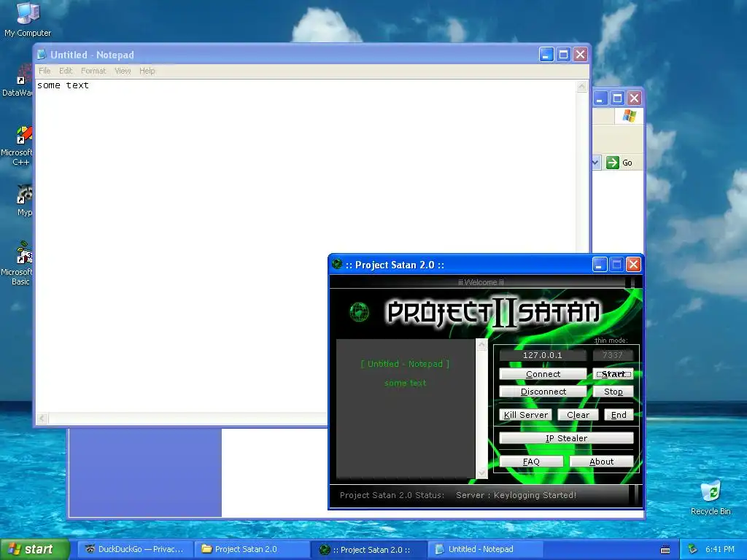747x560 pixels.
Task: Click the keylog scrollbar down arrow
Action: coord(481,472)
